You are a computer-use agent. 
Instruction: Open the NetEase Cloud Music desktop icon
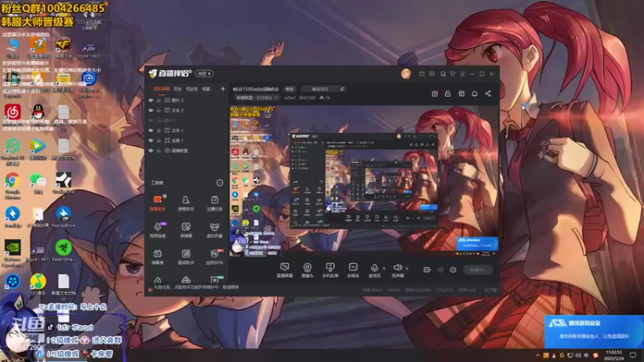13,112
